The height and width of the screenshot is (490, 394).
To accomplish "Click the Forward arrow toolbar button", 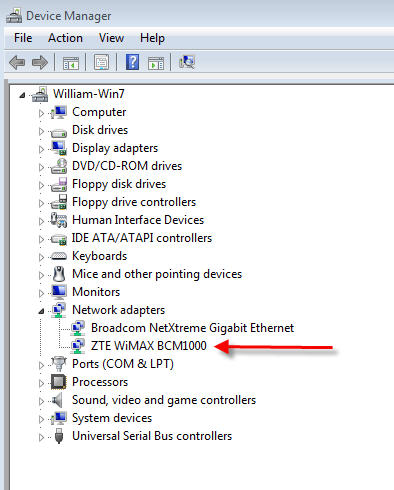I will pyautogui.click(x=40, y=62).
